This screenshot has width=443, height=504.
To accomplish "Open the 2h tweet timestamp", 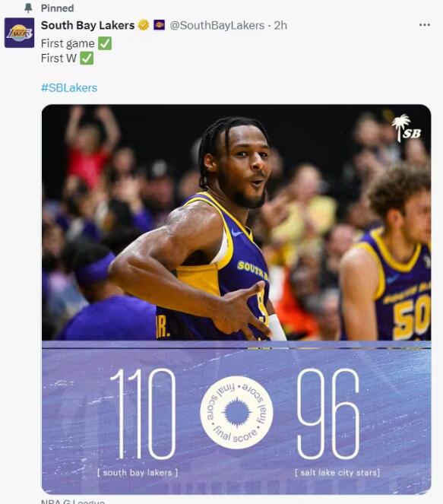I will click(x=280, y=25).
